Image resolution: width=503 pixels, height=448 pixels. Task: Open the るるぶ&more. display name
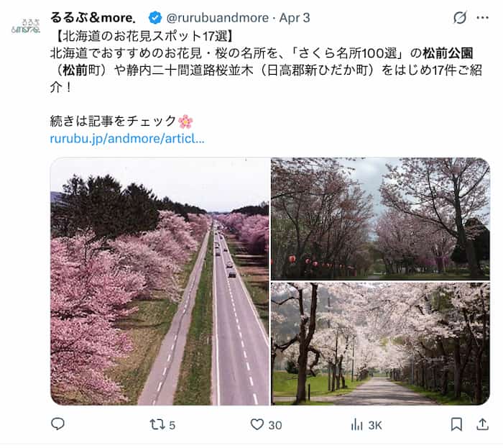coord(93,18)
